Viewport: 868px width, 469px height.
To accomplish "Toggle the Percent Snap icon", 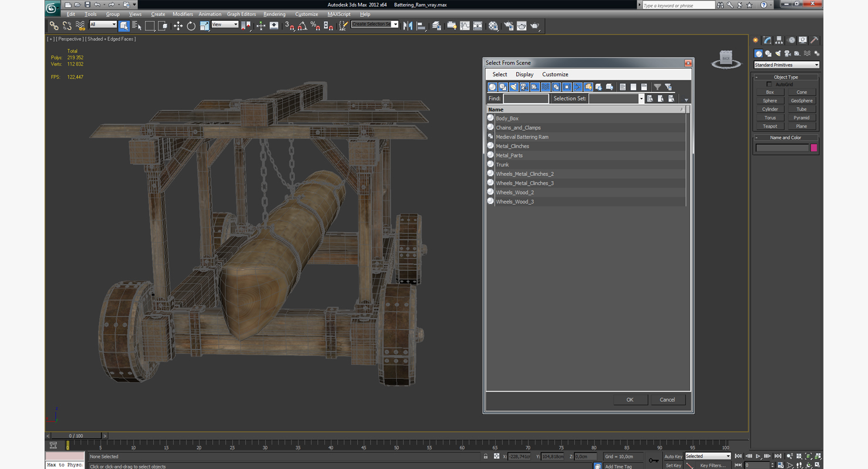I will [315, 26].
